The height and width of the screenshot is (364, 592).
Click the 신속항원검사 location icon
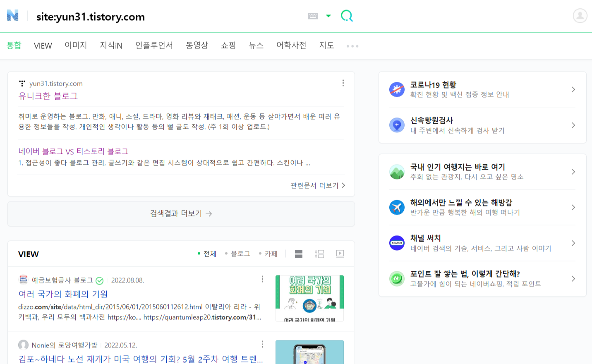coord(397,125)
